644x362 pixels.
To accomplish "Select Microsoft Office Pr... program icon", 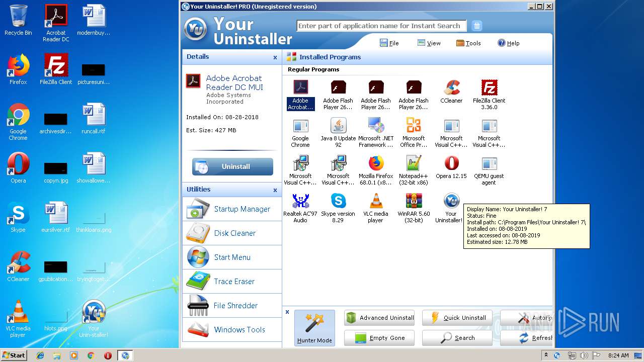I will pyautogui.click(x=414, y=133).
